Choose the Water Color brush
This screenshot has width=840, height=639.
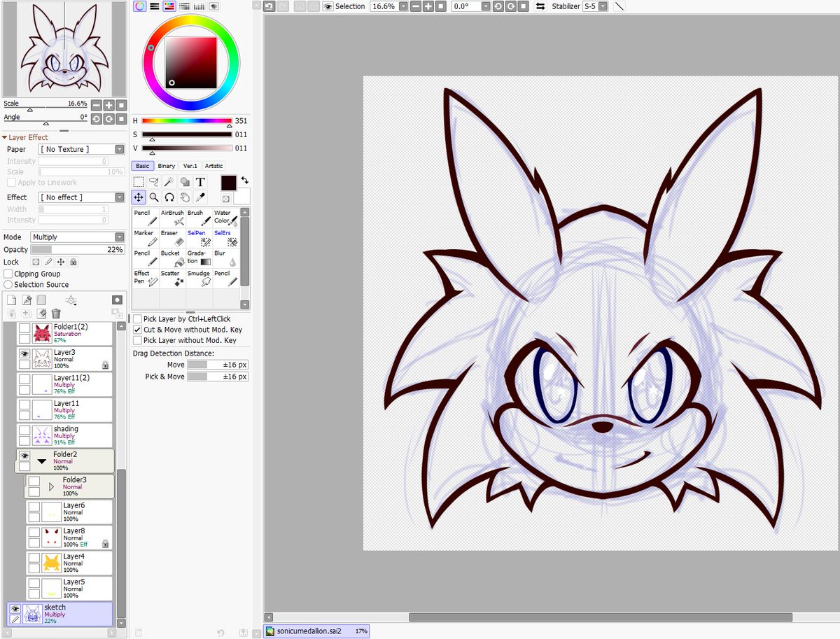tap(225, 217)
